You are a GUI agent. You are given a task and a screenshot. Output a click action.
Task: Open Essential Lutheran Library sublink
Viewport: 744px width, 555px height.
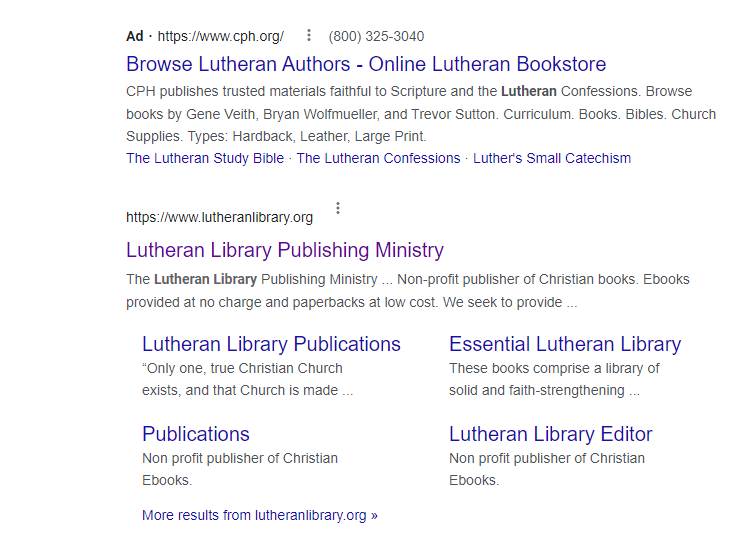(565, 344)
